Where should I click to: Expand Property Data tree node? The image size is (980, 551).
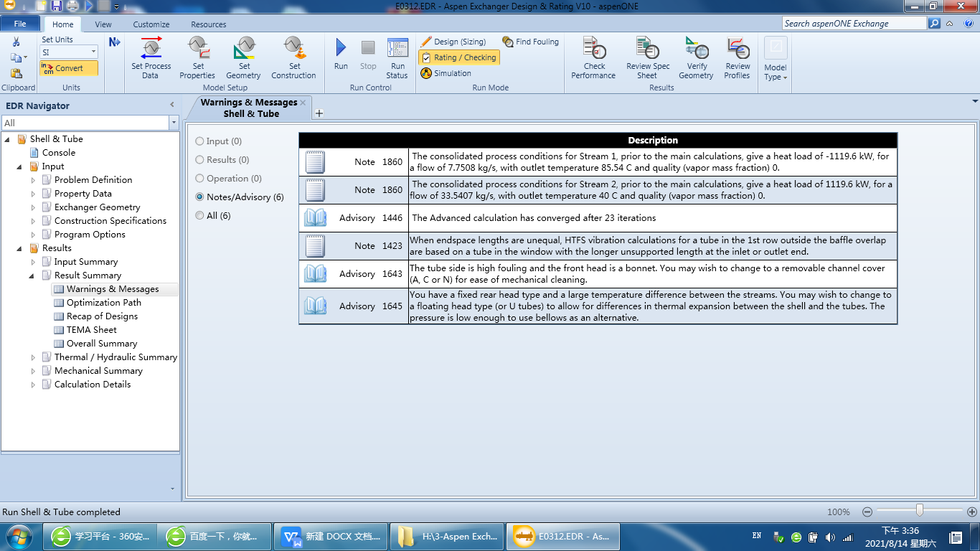click(34, 194)
